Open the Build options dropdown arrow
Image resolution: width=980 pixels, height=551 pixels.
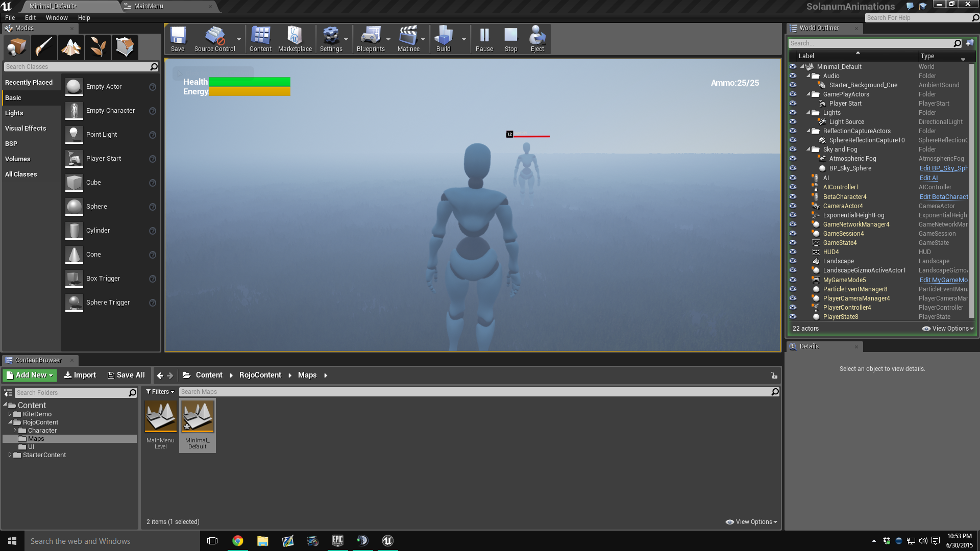pyautogui.click(x=464, y=39)
